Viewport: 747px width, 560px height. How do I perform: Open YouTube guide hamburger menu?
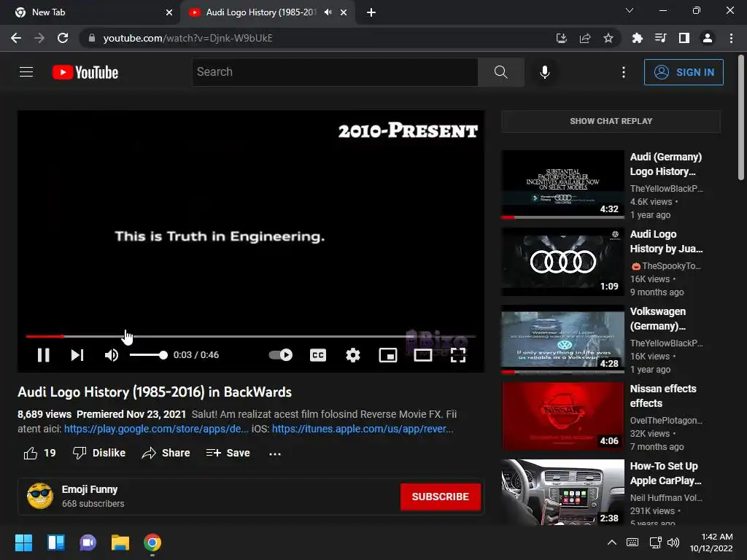pos(26,72)
